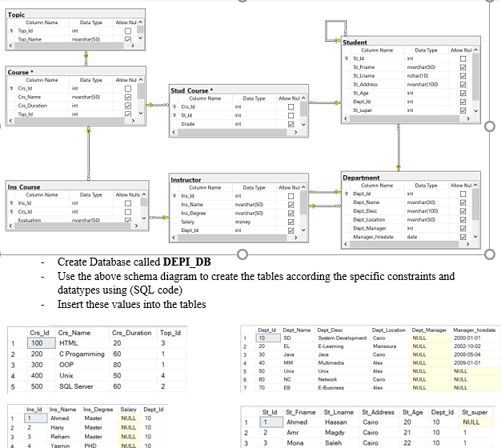Click scroll down arrow in Instructor table

(303, 230)
